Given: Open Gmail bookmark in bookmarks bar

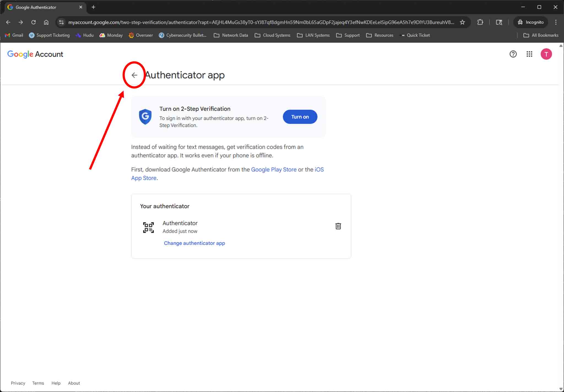Looking at the screenshot, I should 14,35.
